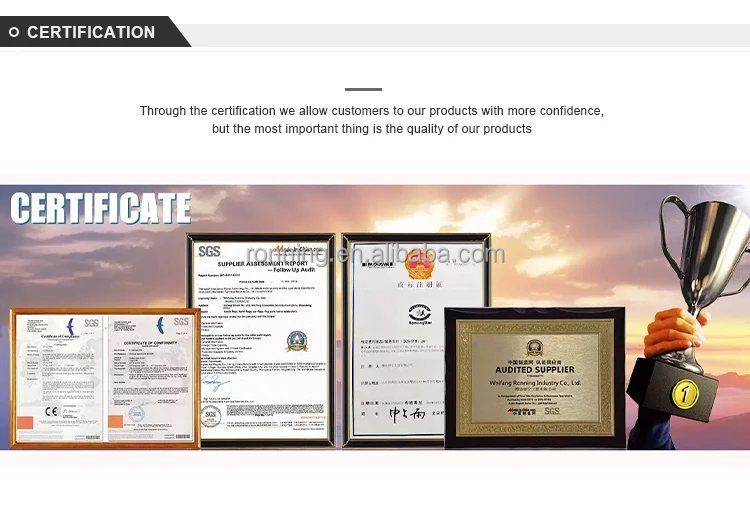
Task: Click the number 1 medallion on trophy base
Action: [684, 394]
